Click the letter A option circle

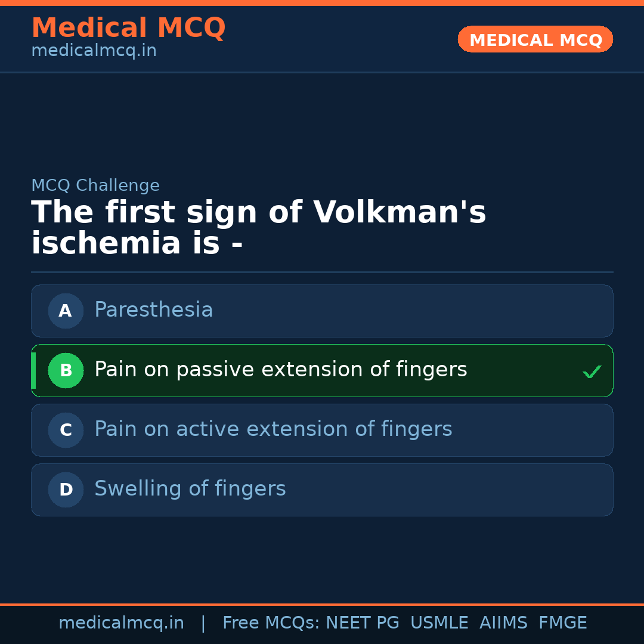pos(66,311)
